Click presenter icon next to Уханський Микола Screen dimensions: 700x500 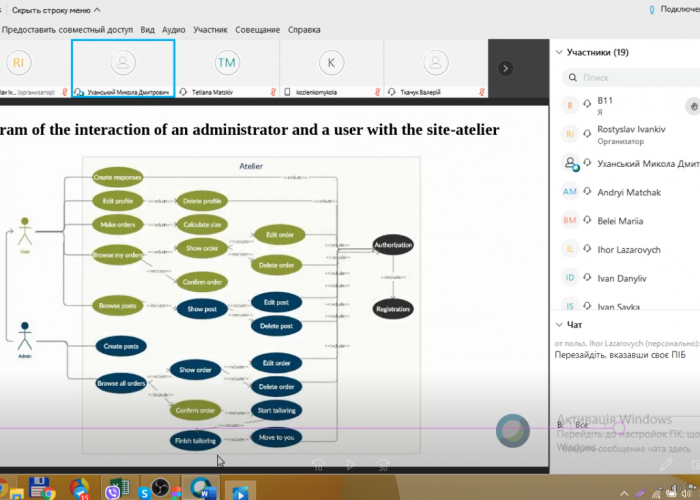point(571,164)
